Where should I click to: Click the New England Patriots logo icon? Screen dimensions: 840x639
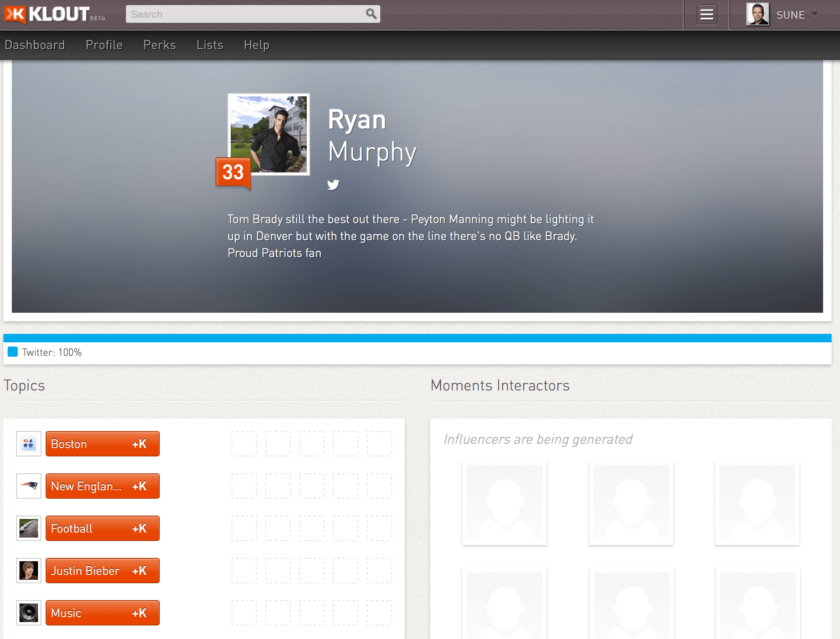tap(28, 486)
